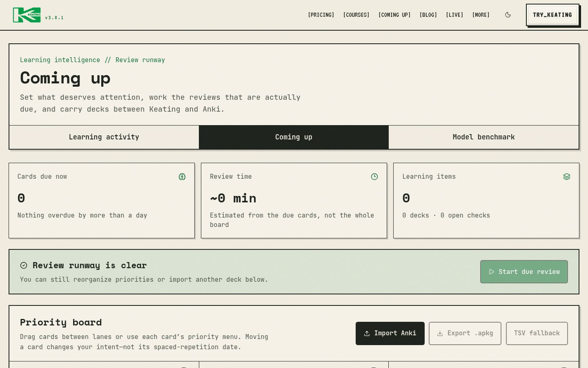Click Export .apkg button

pyautogui.click(x=465, y=333)
